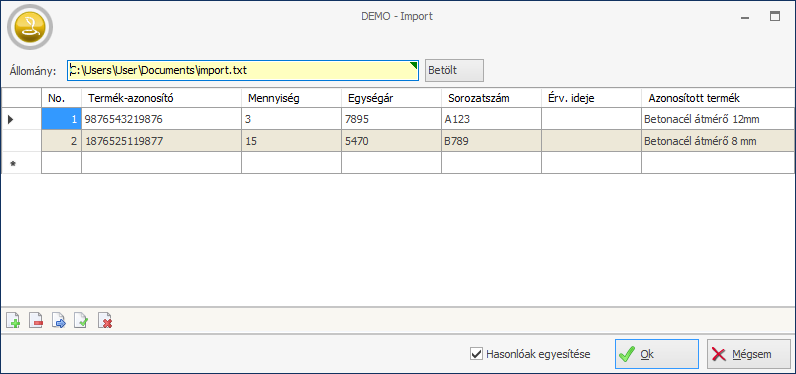Image resolution: width=796 pixels, height=374 pixels.
Task: Click the page icon with red X
Action: click(105, 321)
